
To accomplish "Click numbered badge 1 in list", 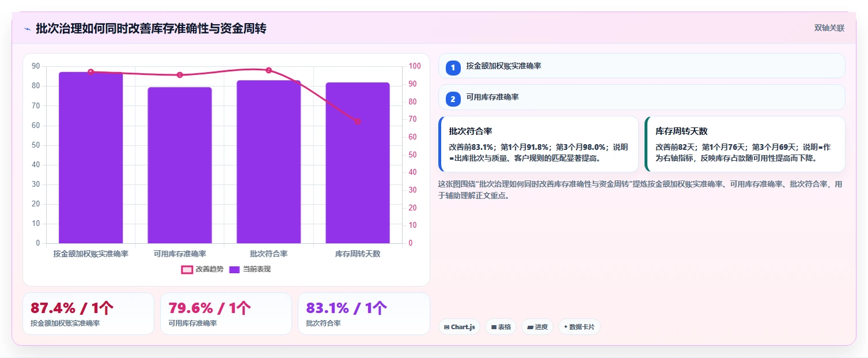I will pyautogui.click(x=453, y=67).
